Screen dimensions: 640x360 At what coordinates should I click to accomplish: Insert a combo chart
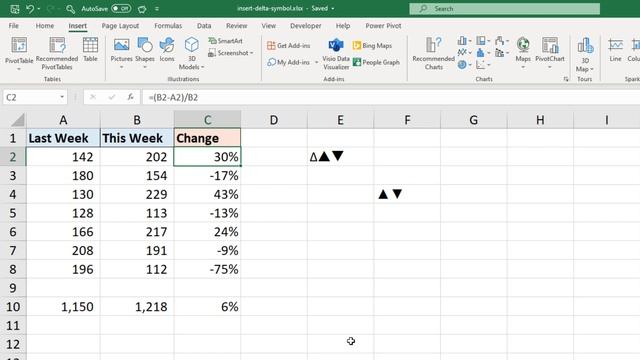click(502, 53)
